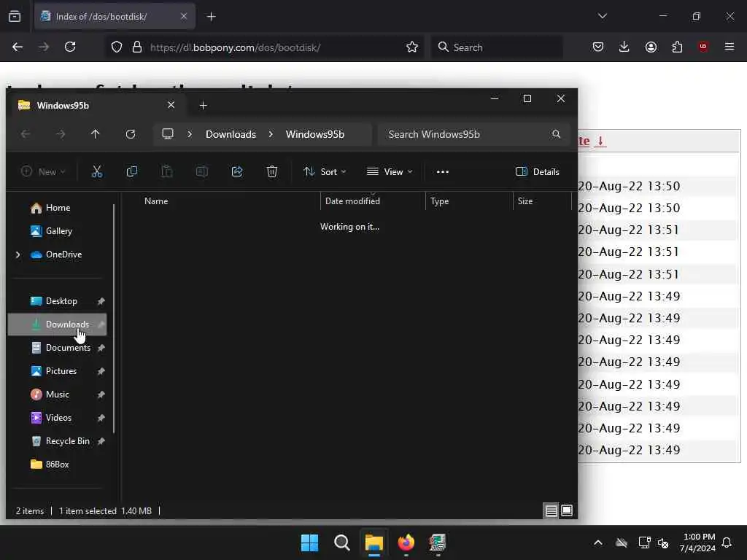Show Firefox tracking protection shield info

pos(117,47)
